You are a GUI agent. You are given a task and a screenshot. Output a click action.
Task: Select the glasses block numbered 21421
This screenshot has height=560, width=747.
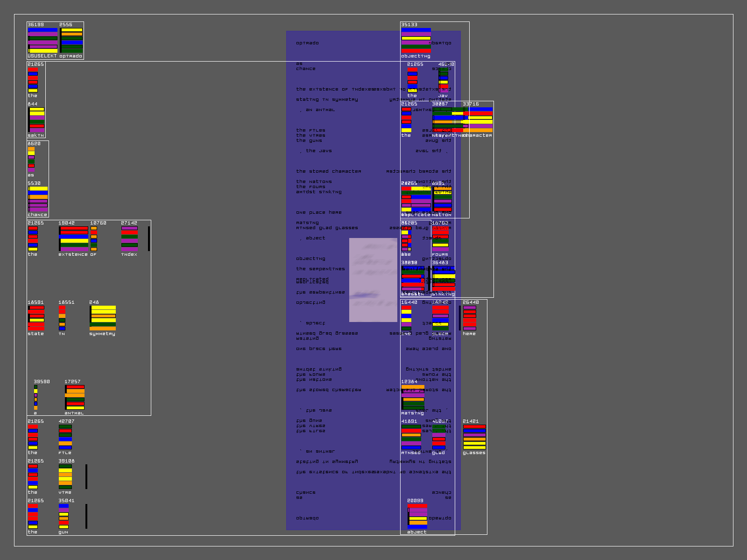[x=474, y=437]
